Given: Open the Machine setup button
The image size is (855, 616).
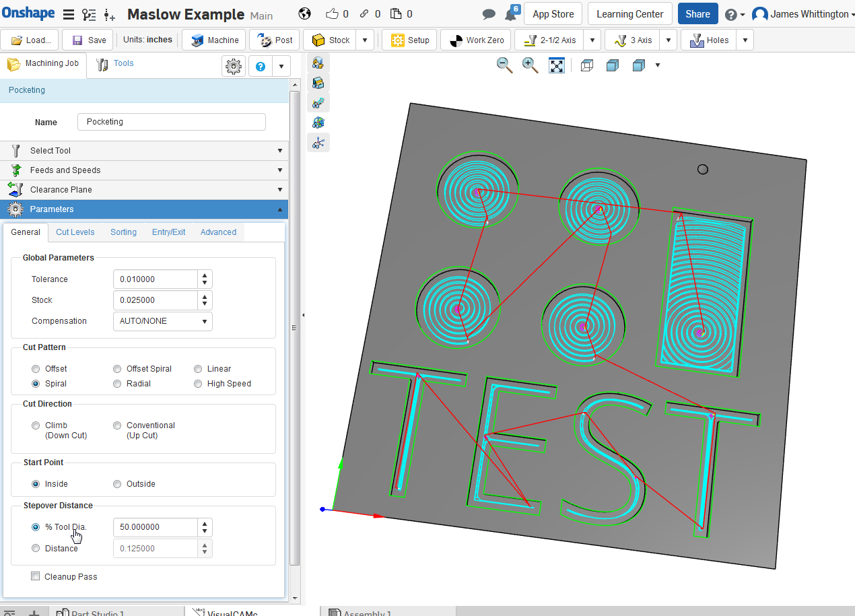Looking at the screenshot, I should pos(215,40).
